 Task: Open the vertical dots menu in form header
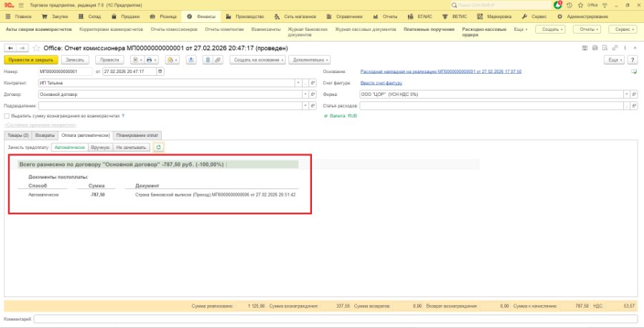click(x=625, y=48)
